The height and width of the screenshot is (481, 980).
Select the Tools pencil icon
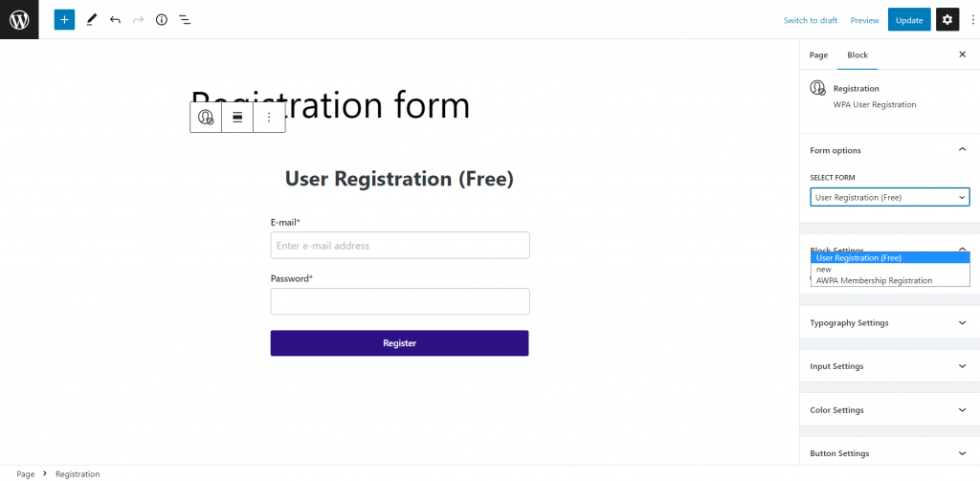91,19
